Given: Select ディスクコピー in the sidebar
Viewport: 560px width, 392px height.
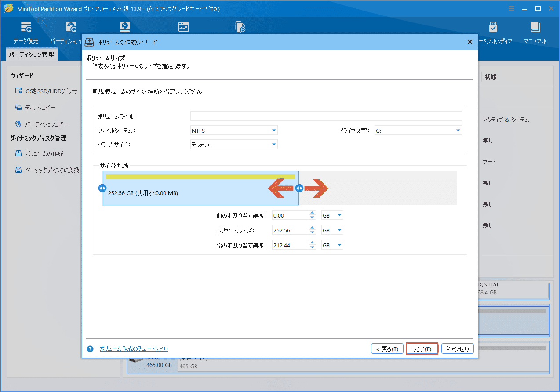Looking at the screenshot, I should click(35, 108).
